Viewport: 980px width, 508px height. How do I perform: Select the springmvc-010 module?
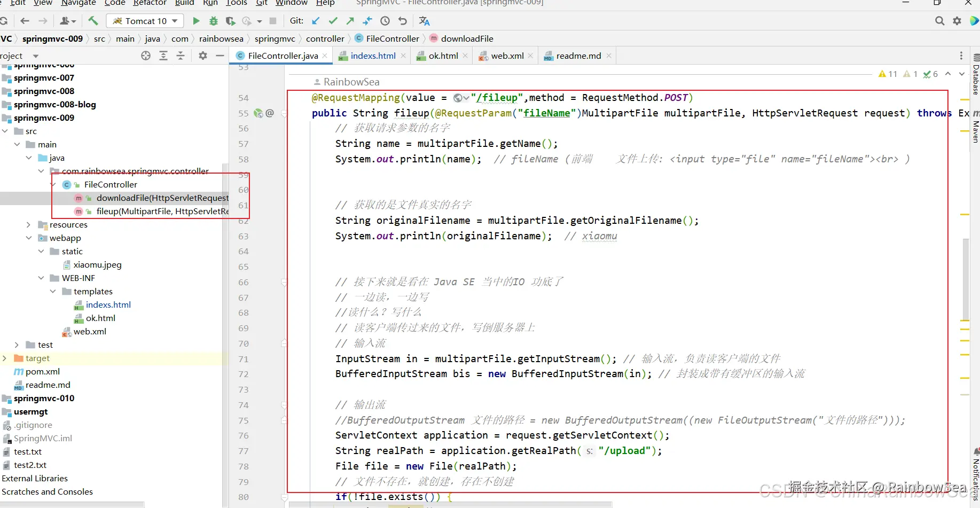44,398
